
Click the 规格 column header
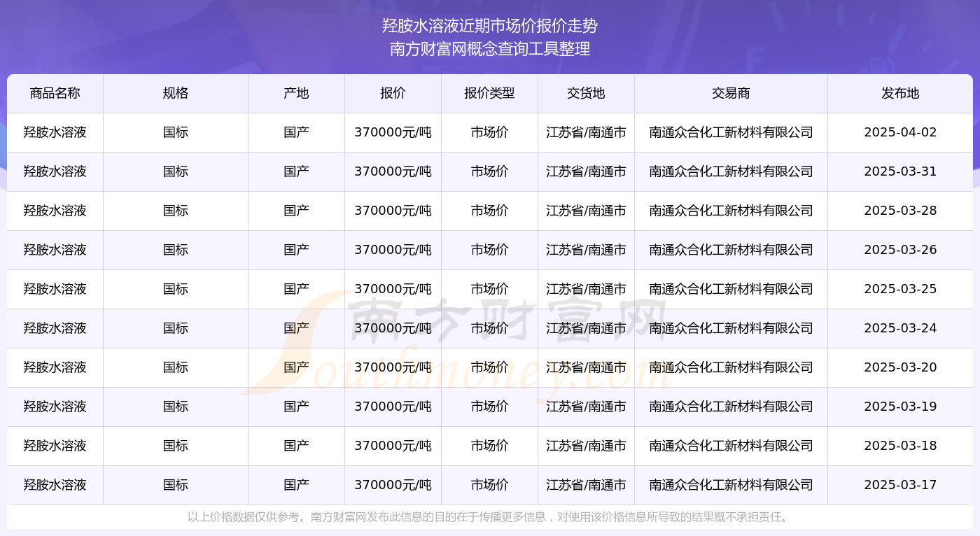(176, 93)
